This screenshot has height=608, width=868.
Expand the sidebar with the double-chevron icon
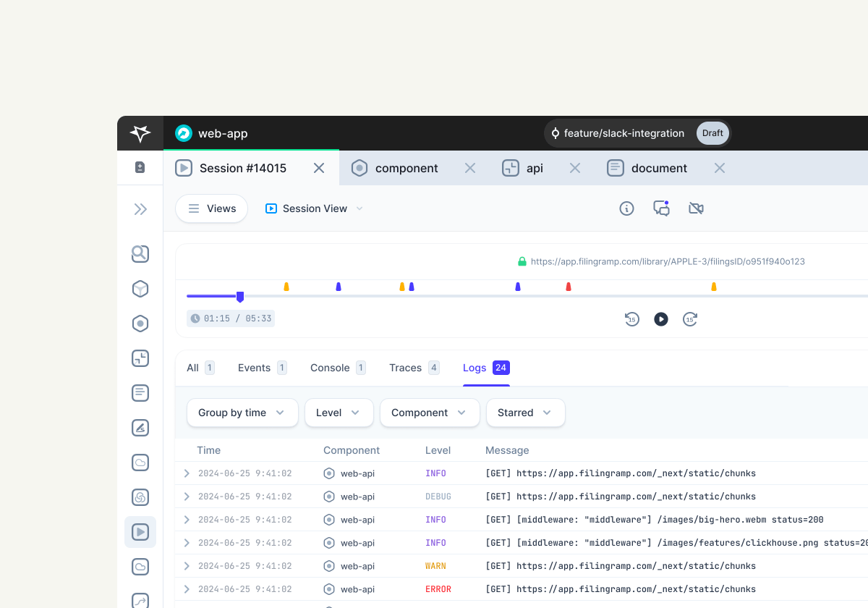click(140, 209)
